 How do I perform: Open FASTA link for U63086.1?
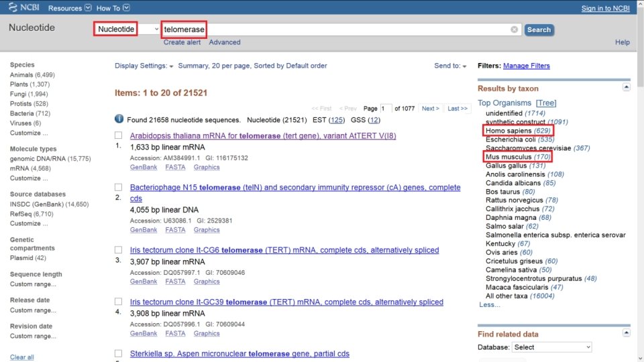point(175,230)
